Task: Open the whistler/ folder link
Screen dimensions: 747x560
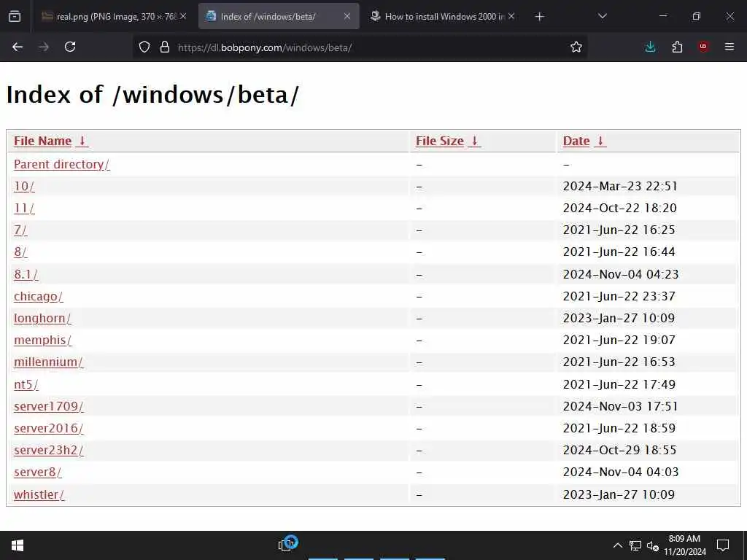Action: [39, 494]
